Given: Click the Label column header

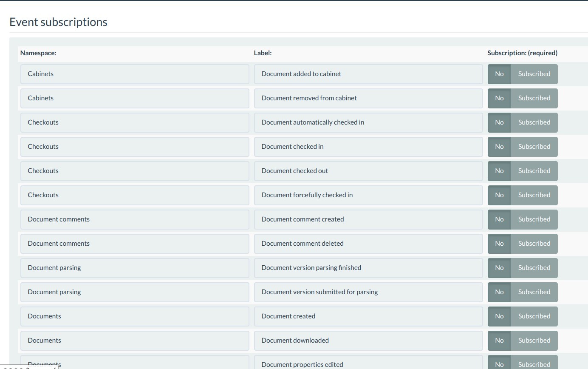Looking at the screenshot, I should tap(263, 53).
